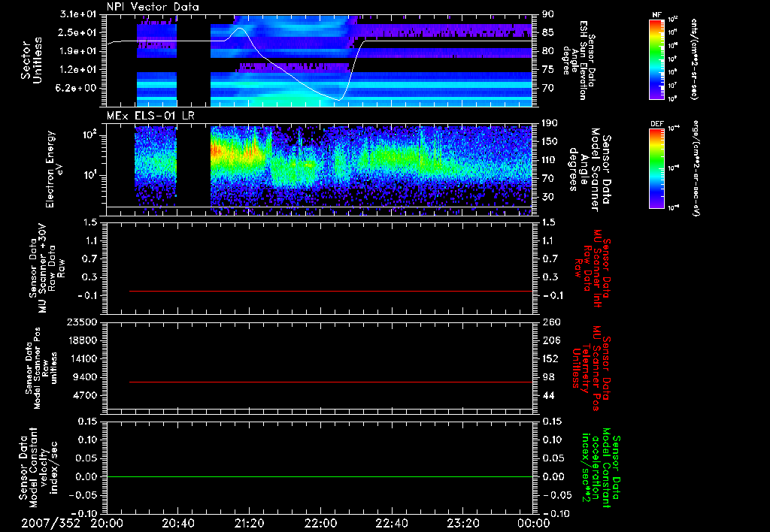Click the green line in the velocity panel
The image size is (770, 532).
click(x=320, y=476)
